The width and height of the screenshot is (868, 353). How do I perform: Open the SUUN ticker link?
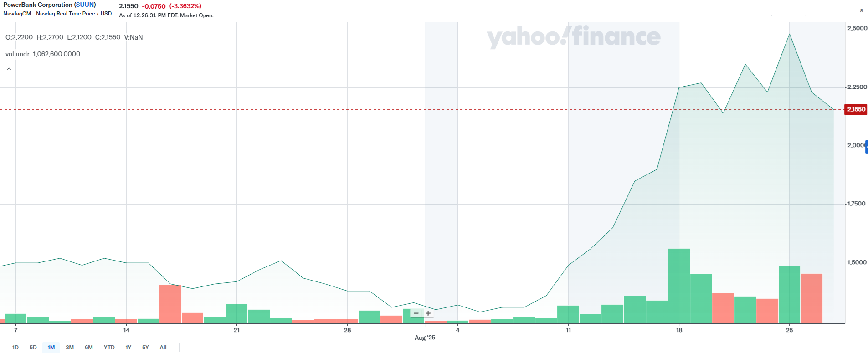(x=85, y=5)
